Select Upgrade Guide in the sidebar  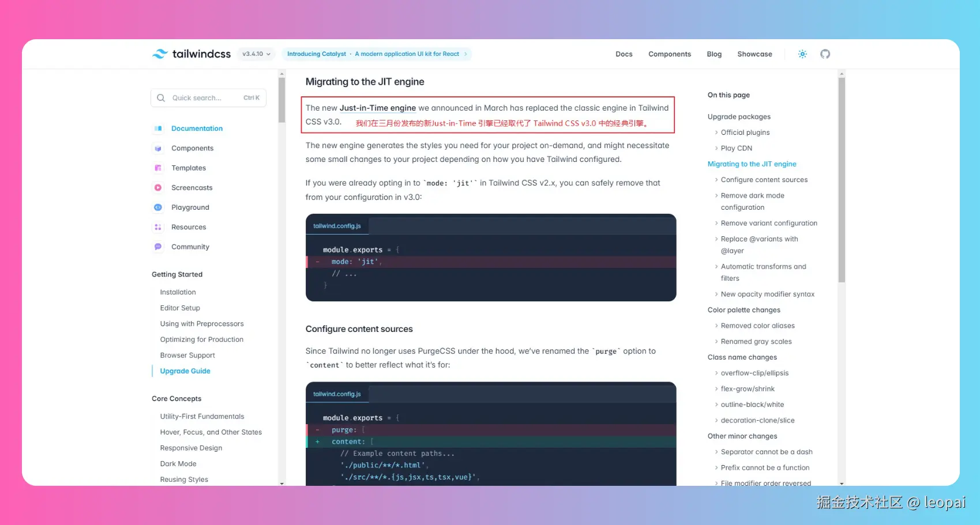pyautogui.click(x=185, y=371)
